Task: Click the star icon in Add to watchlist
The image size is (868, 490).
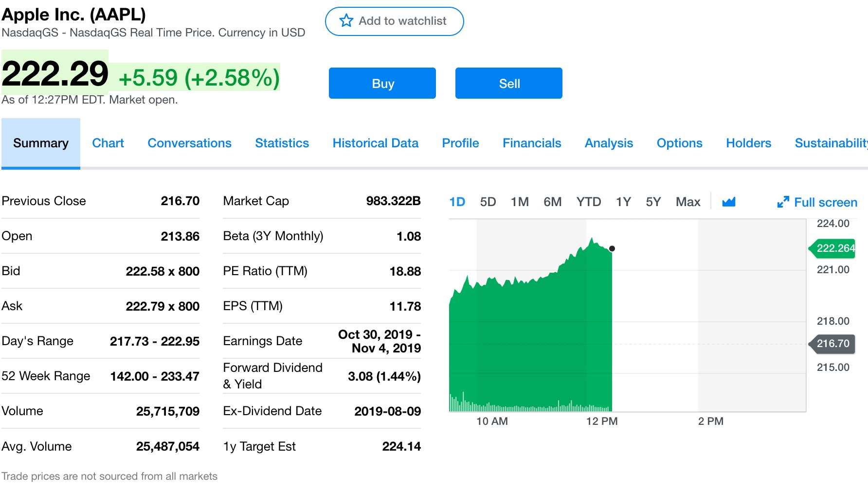Action: [x=346, y=21]
